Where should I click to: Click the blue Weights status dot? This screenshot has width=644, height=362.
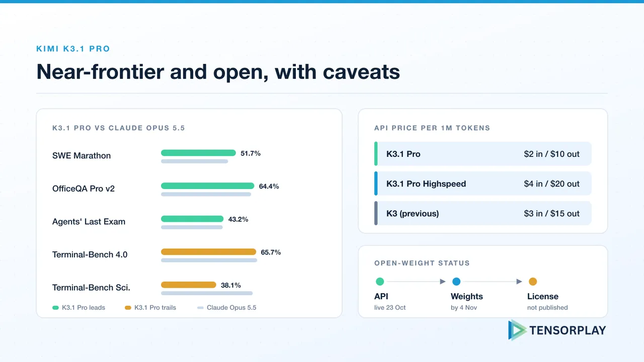point(456,282)
